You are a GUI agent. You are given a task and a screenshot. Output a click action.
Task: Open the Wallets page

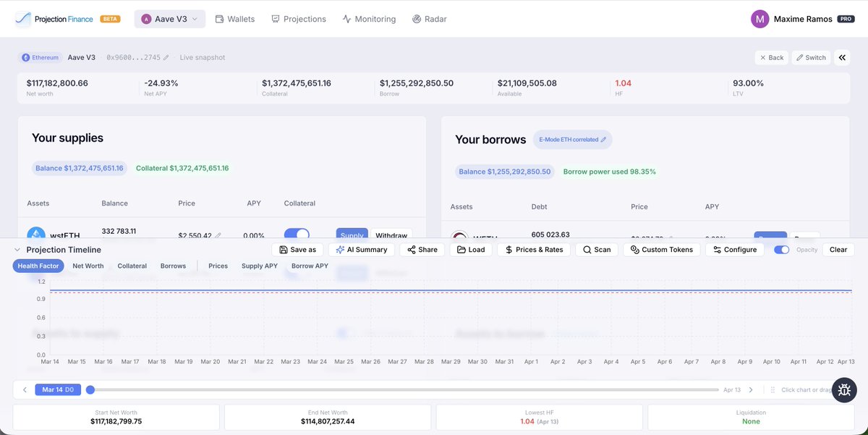tap(235, 19)
